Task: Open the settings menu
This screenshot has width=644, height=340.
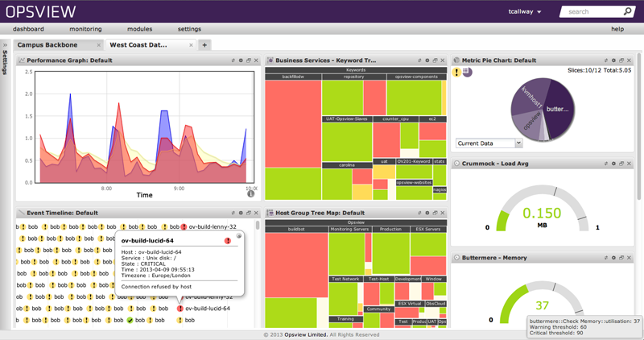Action: [x=189, y=29]
